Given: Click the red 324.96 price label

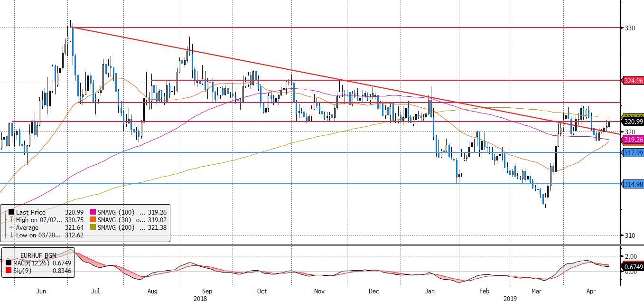Looking at the screenshot, I should (x=632, y=81).
